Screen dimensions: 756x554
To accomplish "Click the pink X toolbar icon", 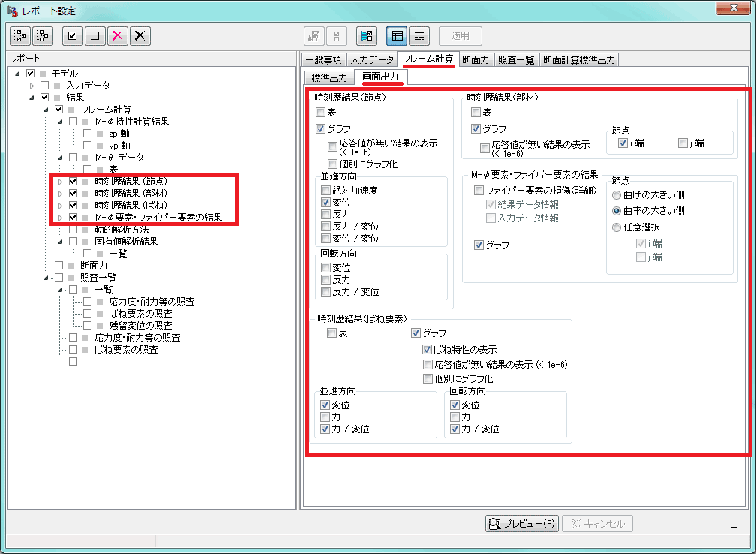I will click(117, 36).
